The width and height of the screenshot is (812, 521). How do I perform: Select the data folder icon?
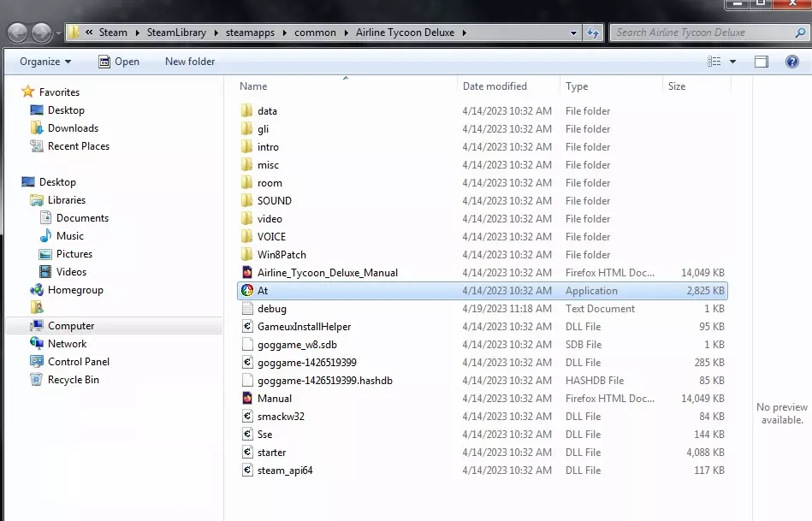tap(247, 111)
